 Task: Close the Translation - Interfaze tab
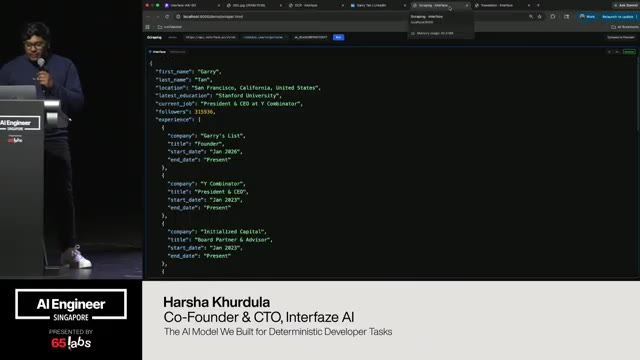coord(529,5)
